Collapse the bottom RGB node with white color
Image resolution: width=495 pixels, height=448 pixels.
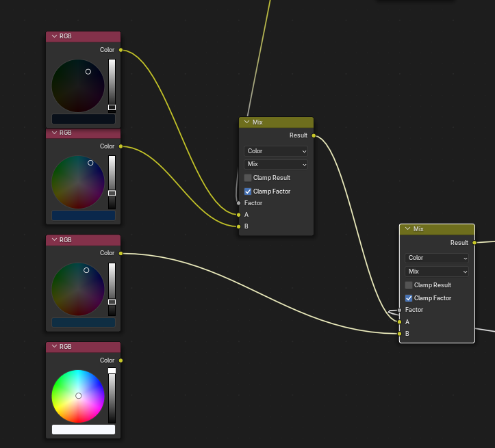coord(54,347)
